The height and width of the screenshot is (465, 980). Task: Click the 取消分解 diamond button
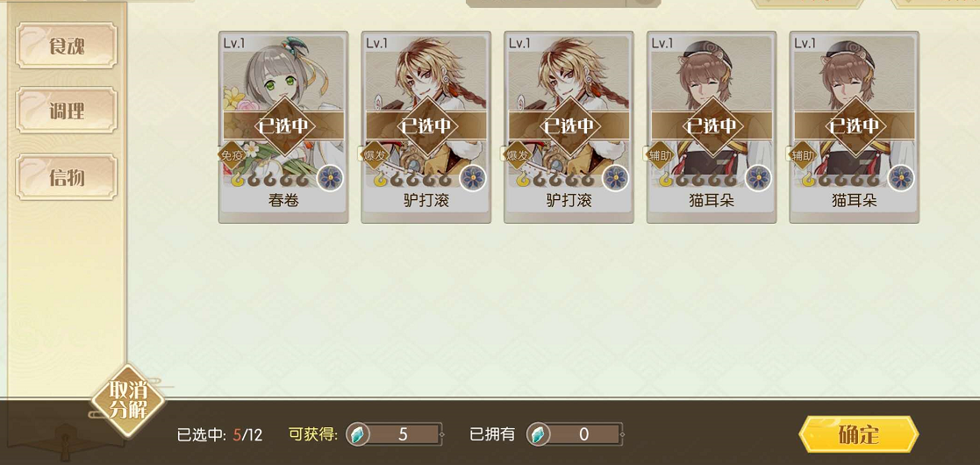click(128, 401)
